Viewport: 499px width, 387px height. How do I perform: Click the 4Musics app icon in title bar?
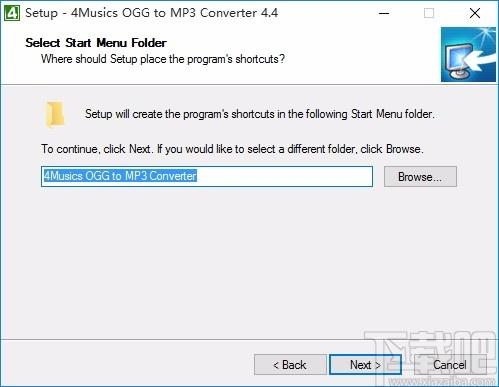click(12, 13)
